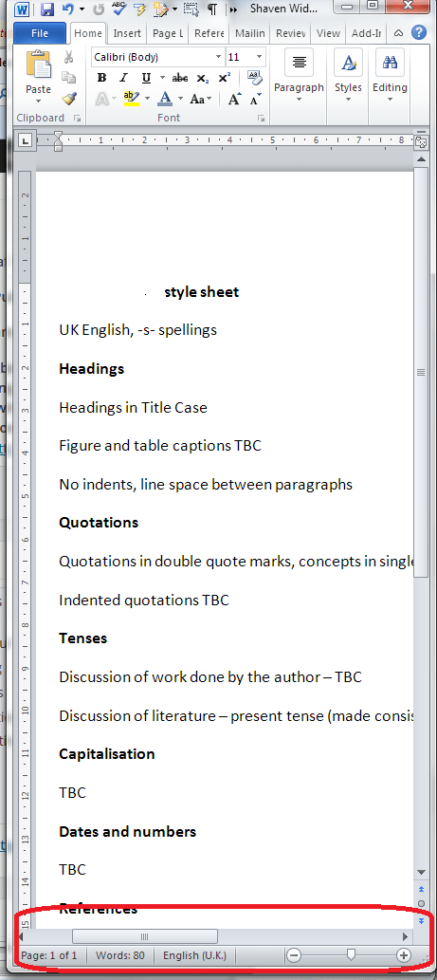The width and height of the screenshot is (437, 980).
Task: Click Clear Formatting eraser icon
Action: tap(254, 78)
